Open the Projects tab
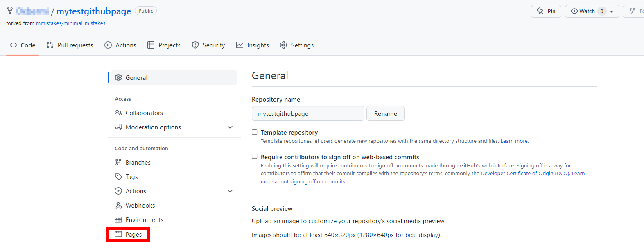 click(x=164, y=45)
